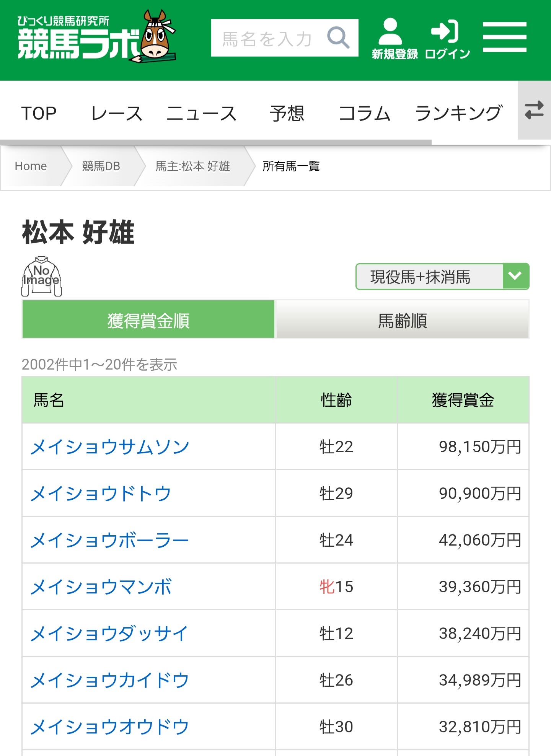The image size is (551, 756).
Task: Open the hamburger menu
Action: click(504, 37)
